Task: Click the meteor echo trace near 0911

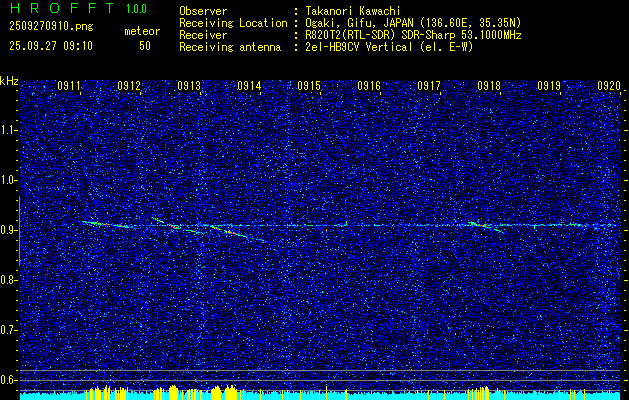Action: 106,224
